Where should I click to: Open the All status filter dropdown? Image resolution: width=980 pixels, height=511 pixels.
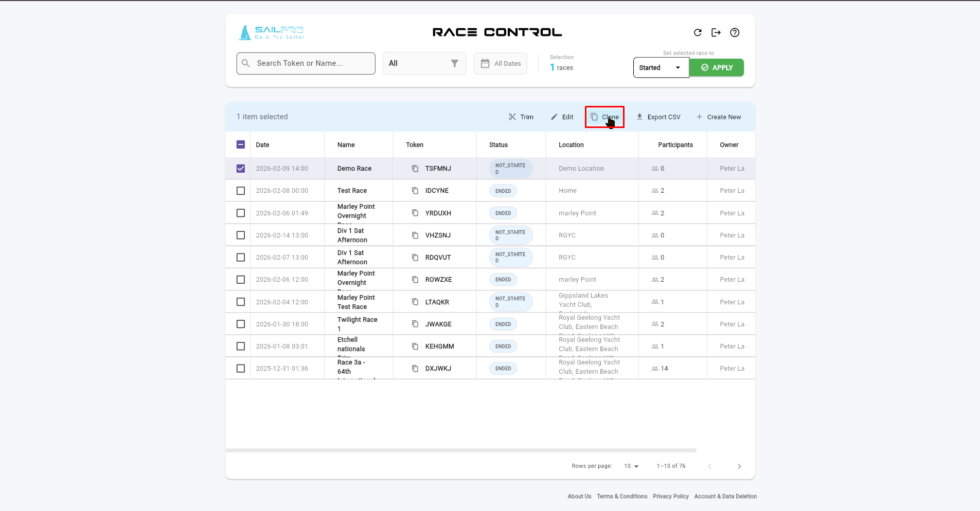(x=424, y=63)
